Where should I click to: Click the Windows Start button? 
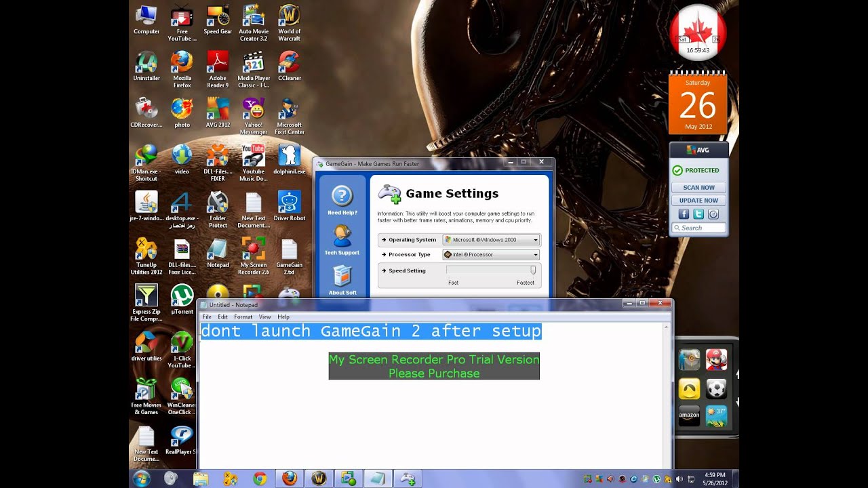click(142, 479)
